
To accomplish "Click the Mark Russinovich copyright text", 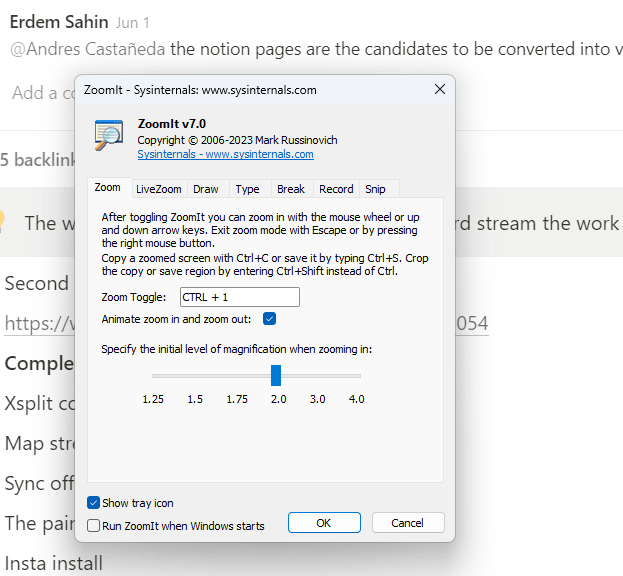I will click(237, 140).
